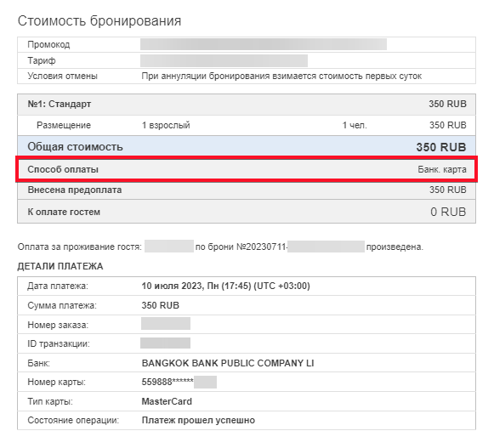Select the "№1: Стандарт" room row
Screen dimensions: 494x448
247,105
